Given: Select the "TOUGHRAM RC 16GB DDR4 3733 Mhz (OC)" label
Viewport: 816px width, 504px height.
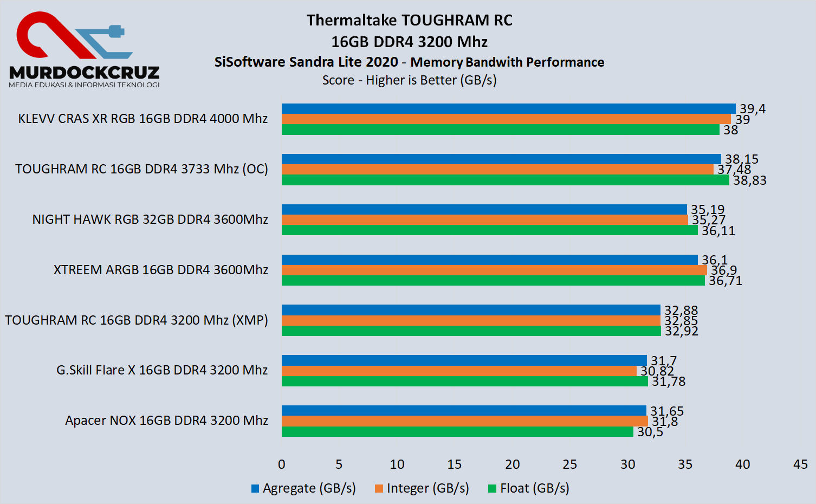Looking at the screenshot, I should [x=142, y=169].
